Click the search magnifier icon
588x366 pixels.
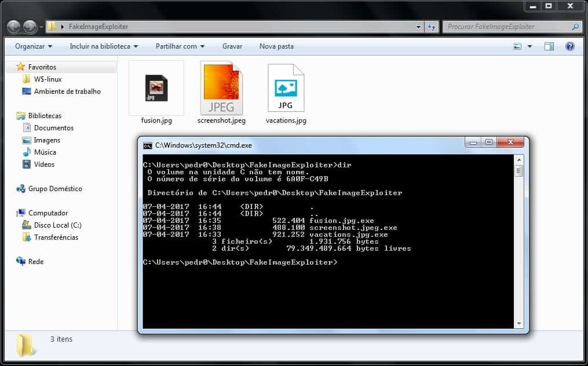(575, 27)
